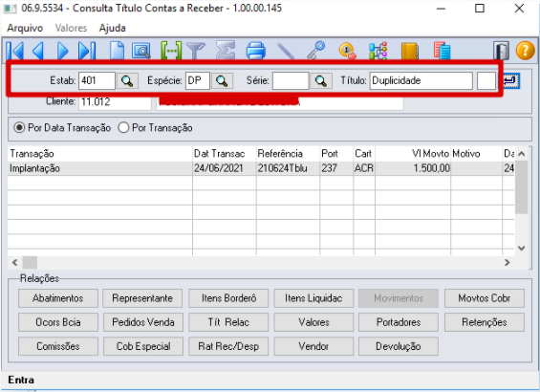Click the Valores button in Relações
This screenshot has width=540, height=392.
[x=313, y=322]
